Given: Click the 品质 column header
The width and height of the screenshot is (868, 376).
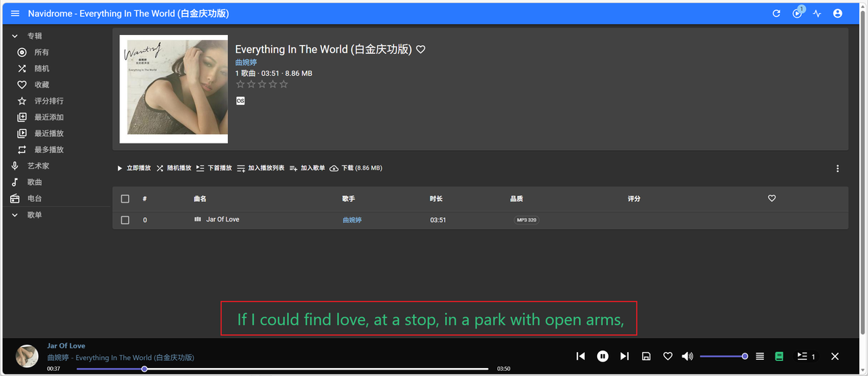Looking at the screenshot, I should (x=516, y=199).
